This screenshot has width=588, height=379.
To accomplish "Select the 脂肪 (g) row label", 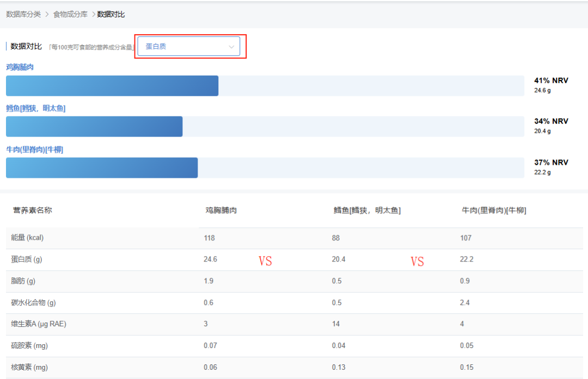I will coord(23,281).
